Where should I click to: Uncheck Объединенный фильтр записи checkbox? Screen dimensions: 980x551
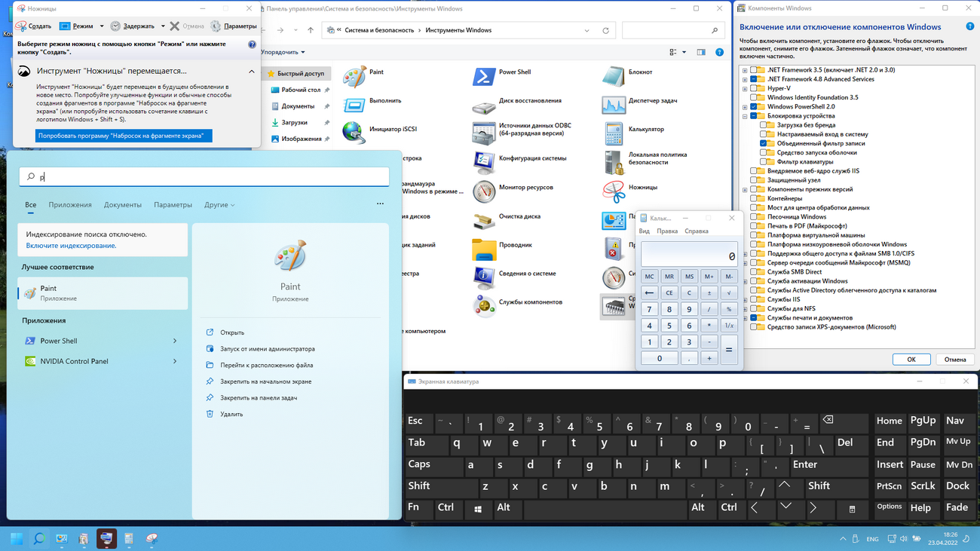pyautogui.click(x=764, y=143)
